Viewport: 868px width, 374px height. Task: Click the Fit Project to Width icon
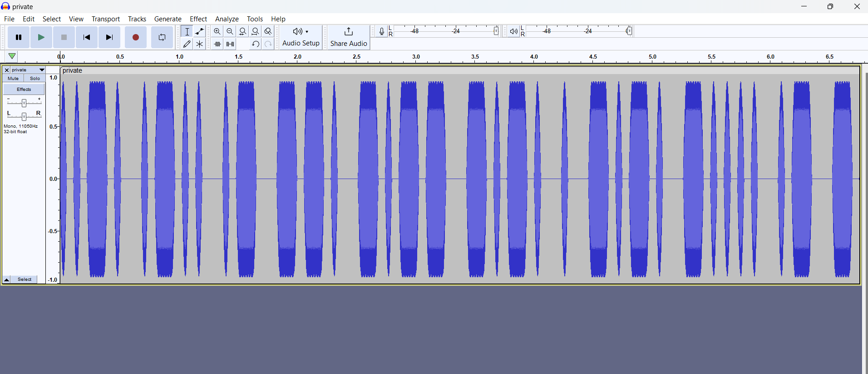[x=256, y=31]
